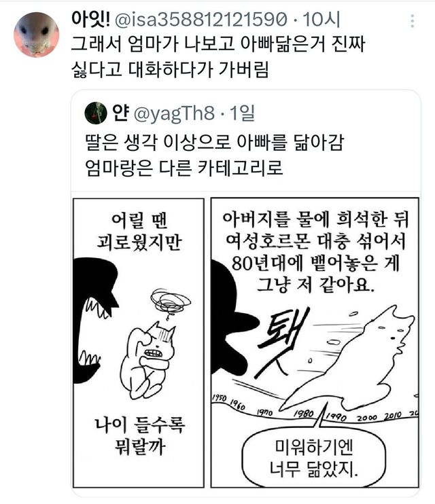Open the handle @isa358812121590

[x=201, y=19]
